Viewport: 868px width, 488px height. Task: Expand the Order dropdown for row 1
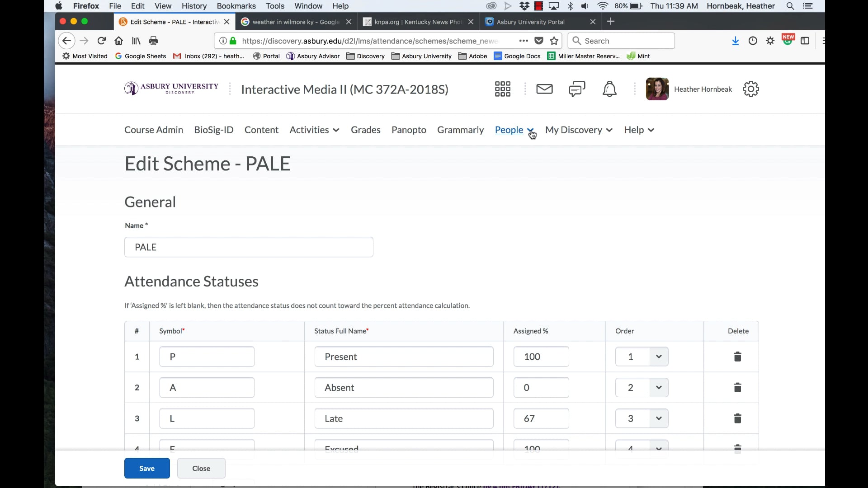pos(659,357)
